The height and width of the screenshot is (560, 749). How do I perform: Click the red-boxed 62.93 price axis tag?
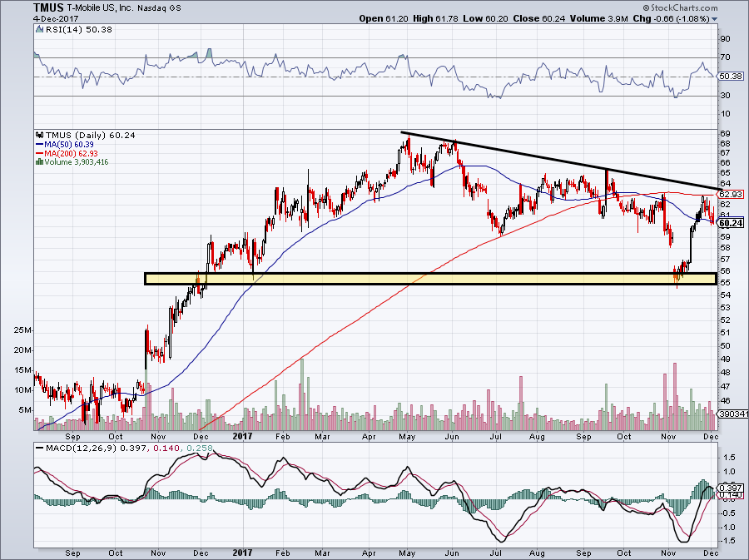731,195
